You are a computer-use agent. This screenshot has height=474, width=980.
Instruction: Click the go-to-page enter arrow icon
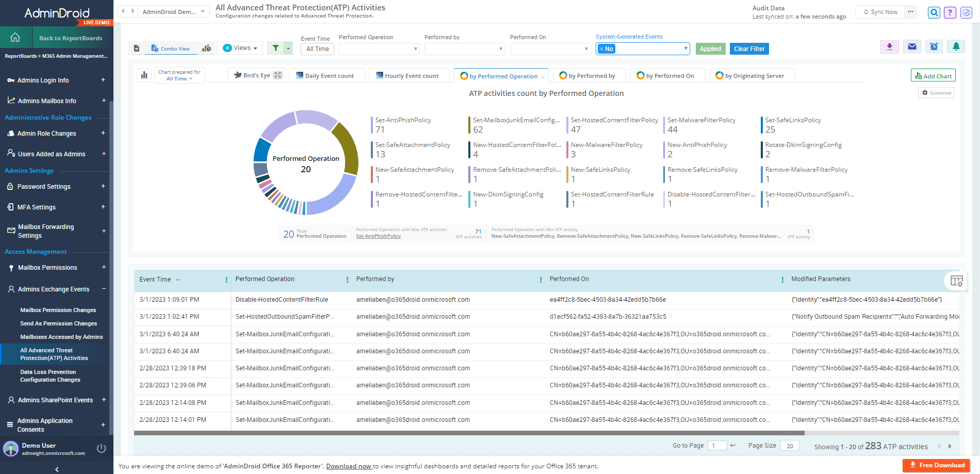click(733, 446)
